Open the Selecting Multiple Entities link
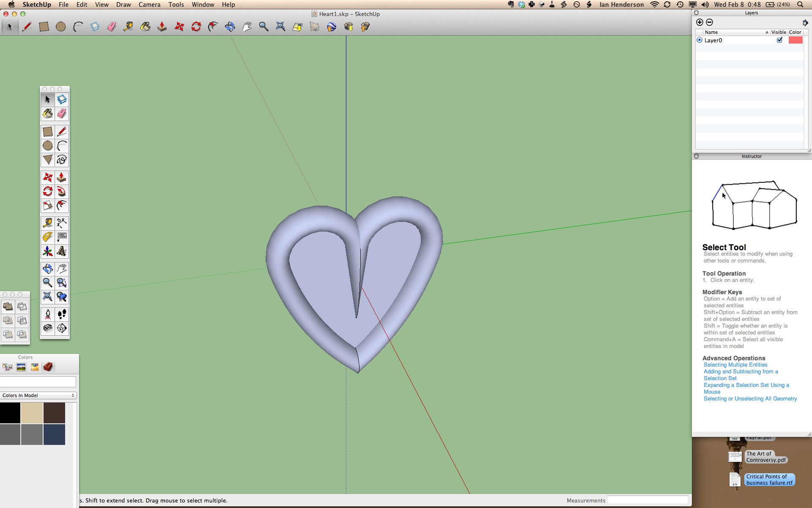 coord(735,364)
